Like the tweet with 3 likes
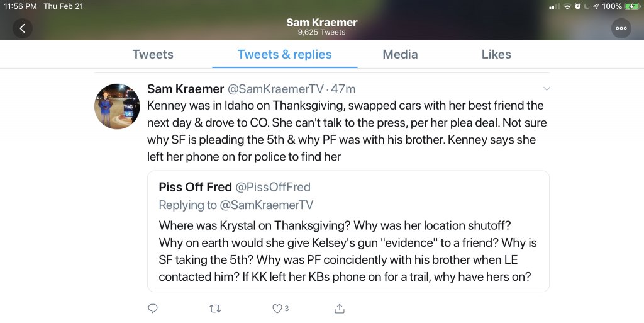 (x=277, y=309)
